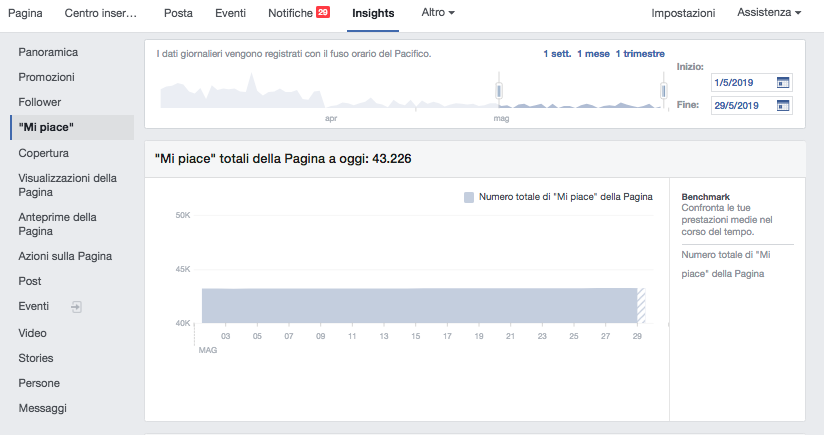Click the Numero totale legend color box

469,197
